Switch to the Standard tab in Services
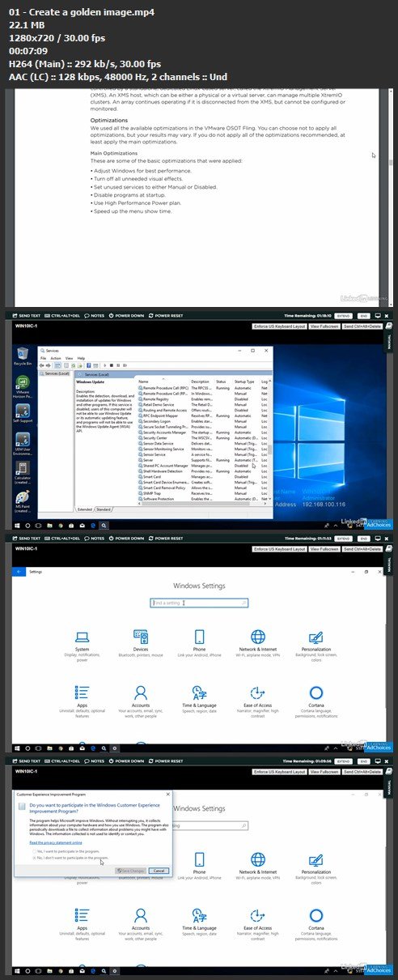This screenshot has width=398, height=980. [x=104, y=509]
